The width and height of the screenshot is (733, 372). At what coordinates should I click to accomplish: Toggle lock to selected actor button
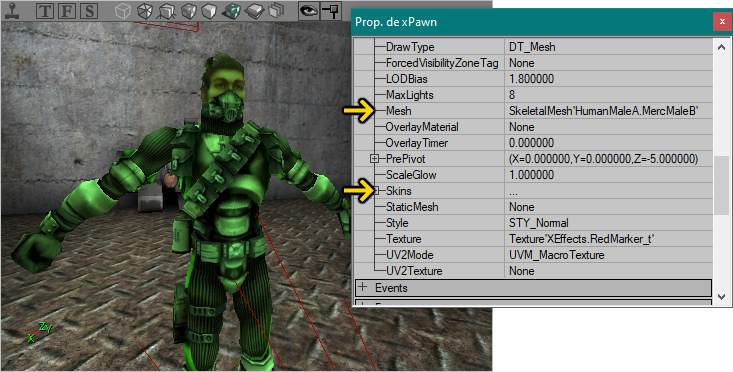click(x=331, y=11)
